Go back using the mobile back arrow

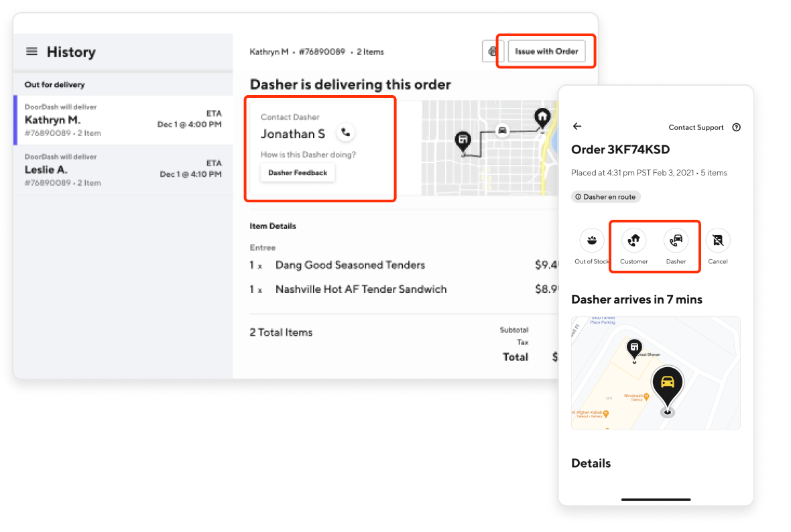coord(577,127)
